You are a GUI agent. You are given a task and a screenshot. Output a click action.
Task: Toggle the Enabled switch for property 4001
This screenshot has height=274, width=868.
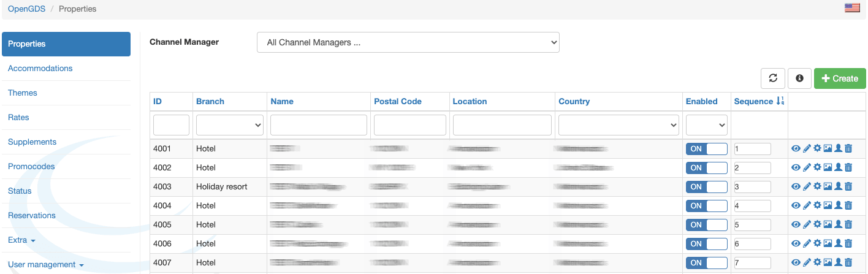pyautogui.click(x=706, y=149)
